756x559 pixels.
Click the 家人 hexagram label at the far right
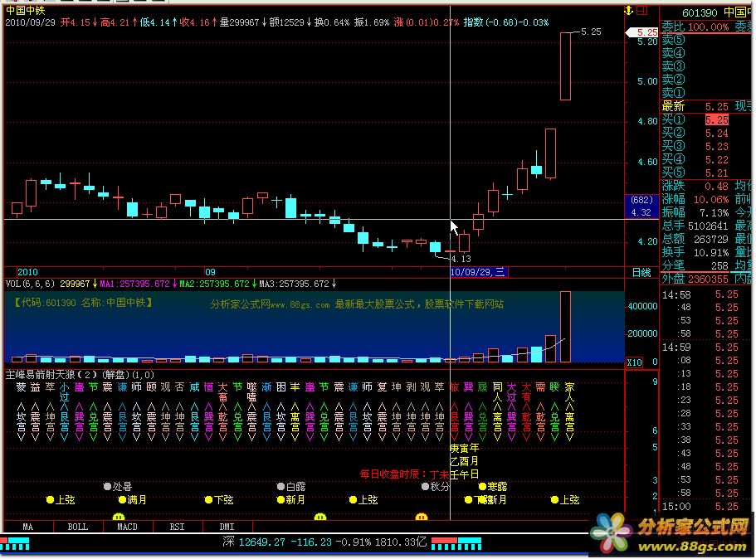569,391
